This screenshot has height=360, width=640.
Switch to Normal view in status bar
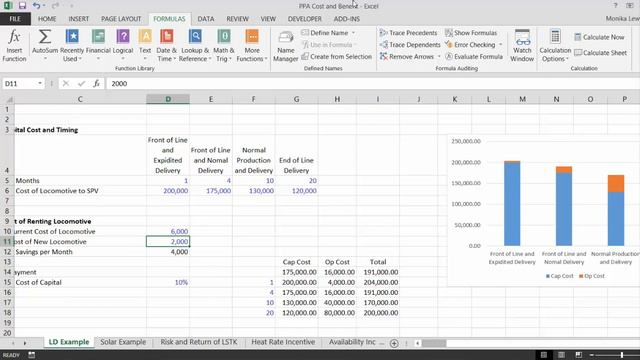(x=544, y=355)
